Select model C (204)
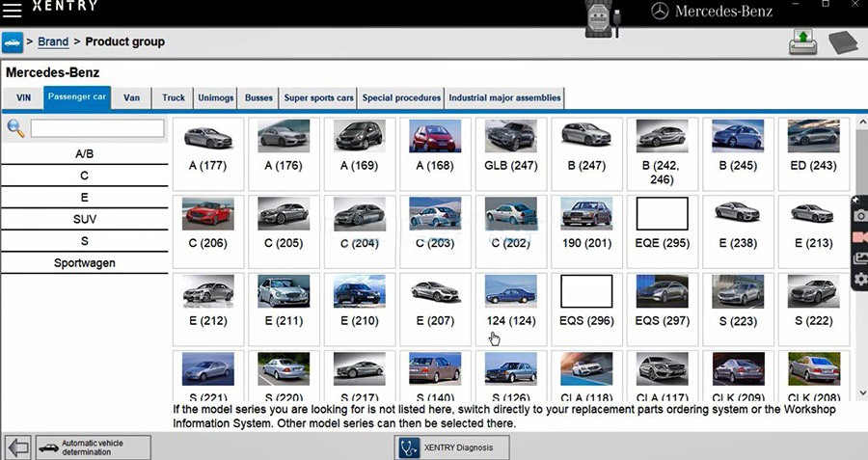This screenshot has width=868, height=460. 360,231
